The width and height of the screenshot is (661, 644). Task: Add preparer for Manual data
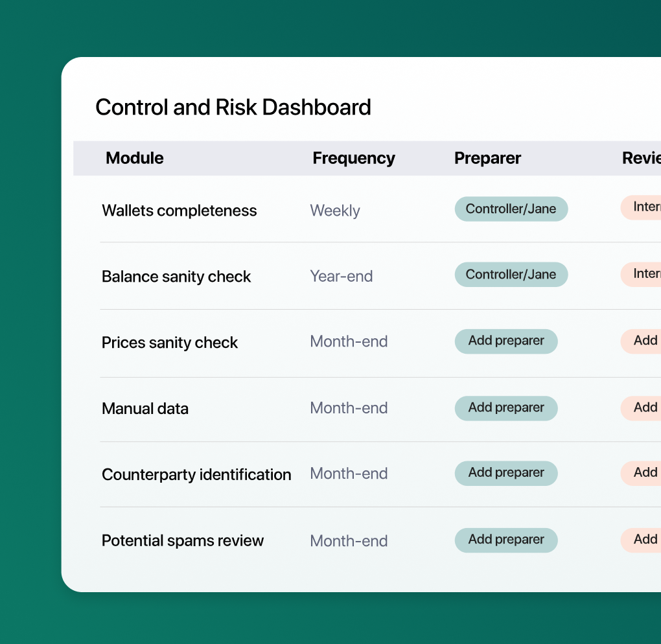pyautogui.click(x=506, y=408)
